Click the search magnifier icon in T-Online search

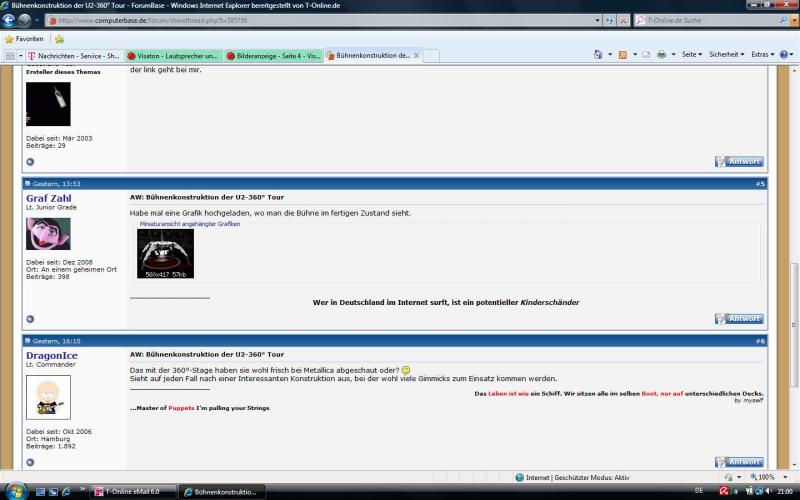coord(783,20)
